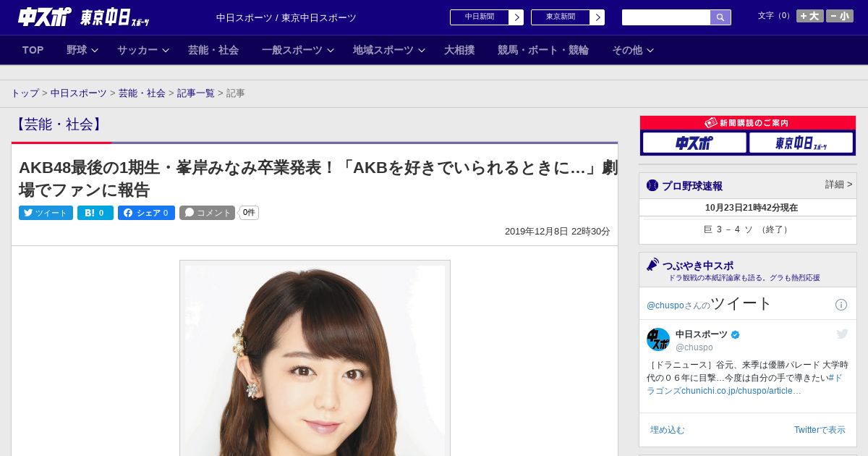Viewport: 868px width, 456px height.
Task: Click the 新聞購読のご案内 header
Action: point(748,123)
